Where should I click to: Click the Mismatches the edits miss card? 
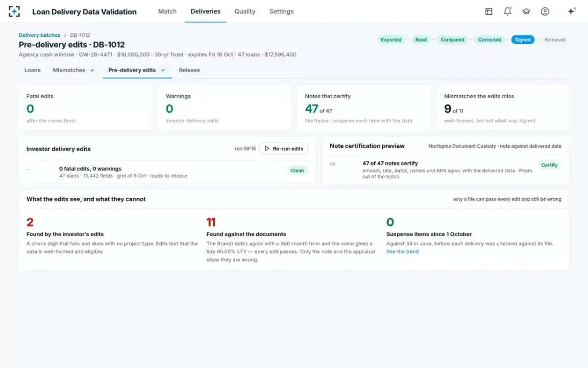click(503, 108)
